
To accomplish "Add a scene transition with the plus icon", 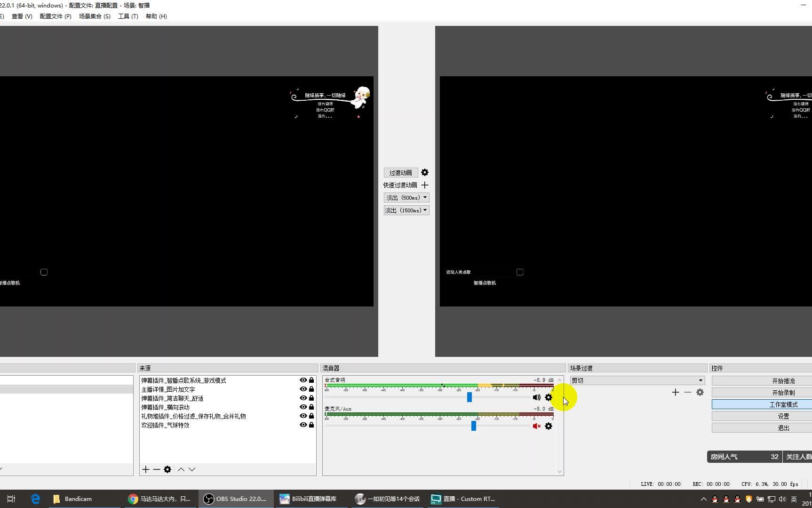I will [x=676, y=392].
